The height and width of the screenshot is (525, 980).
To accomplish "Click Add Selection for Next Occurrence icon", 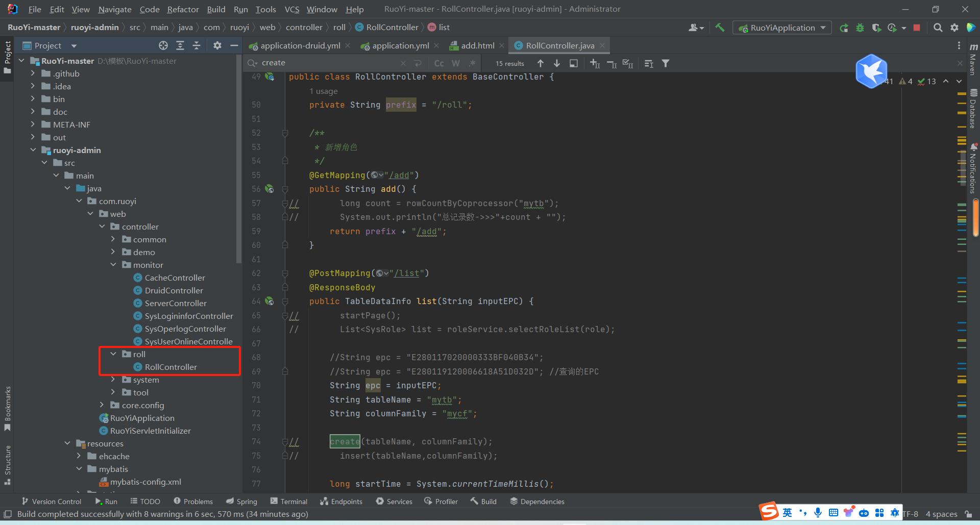I will [595, 63].
